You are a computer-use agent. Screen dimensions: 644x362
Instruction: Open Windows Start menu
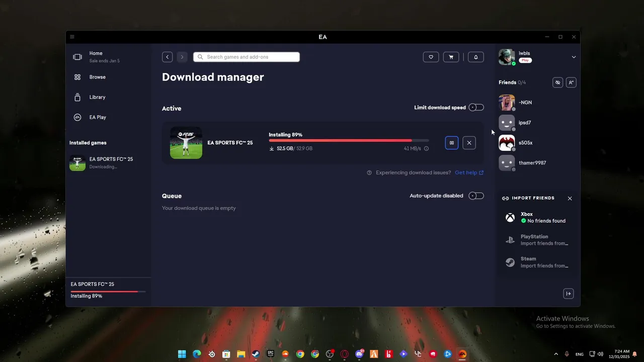[x=182, y=354]
